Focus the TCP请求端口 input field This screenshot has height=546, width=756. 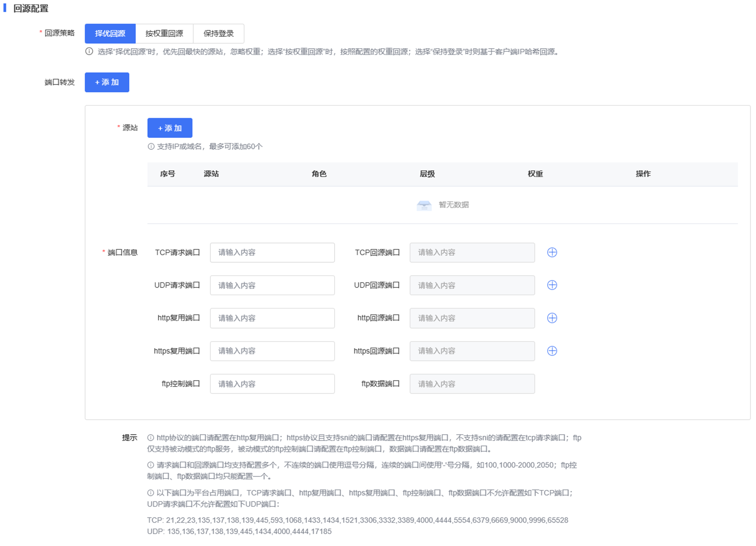(x=272, y=253)
